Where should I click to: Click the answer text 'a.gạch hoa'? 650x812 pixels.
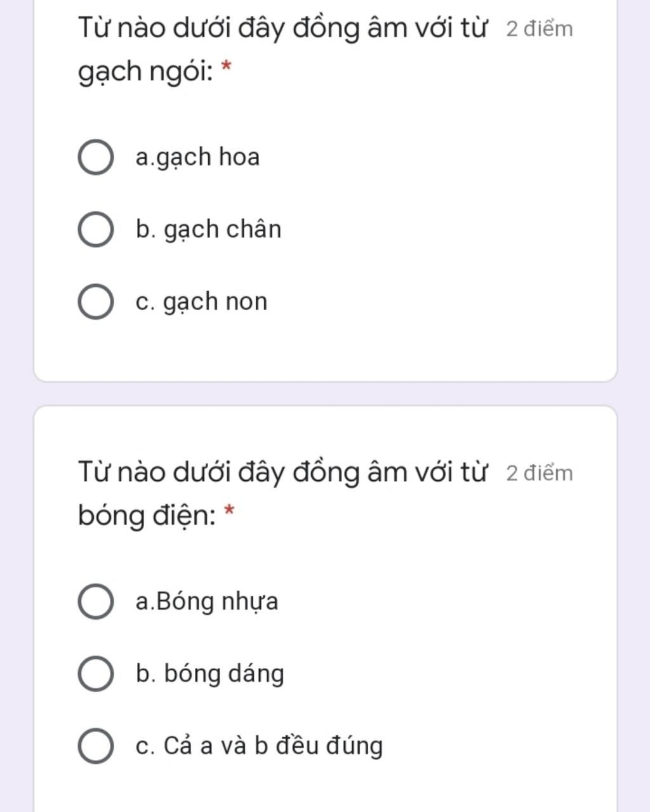197,157
